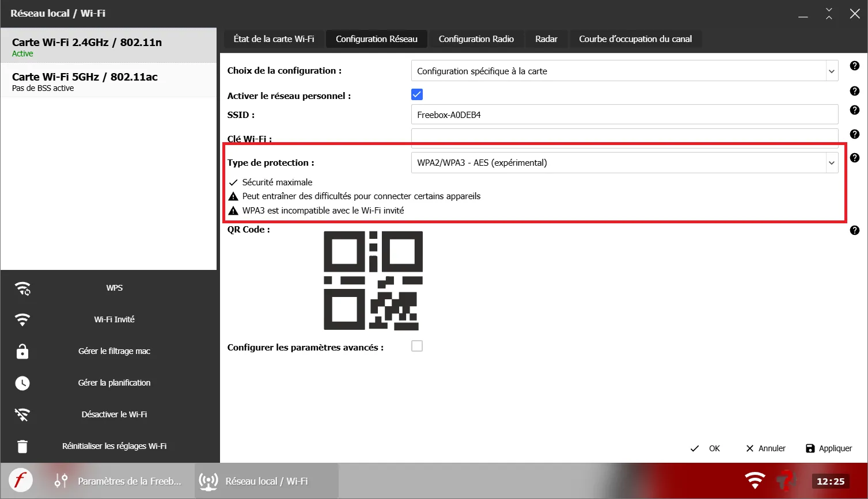Open help for Choix de la configuration
The height and width of the screenshot is (499, 868).
pyautogui.click(x=855, y=66)
